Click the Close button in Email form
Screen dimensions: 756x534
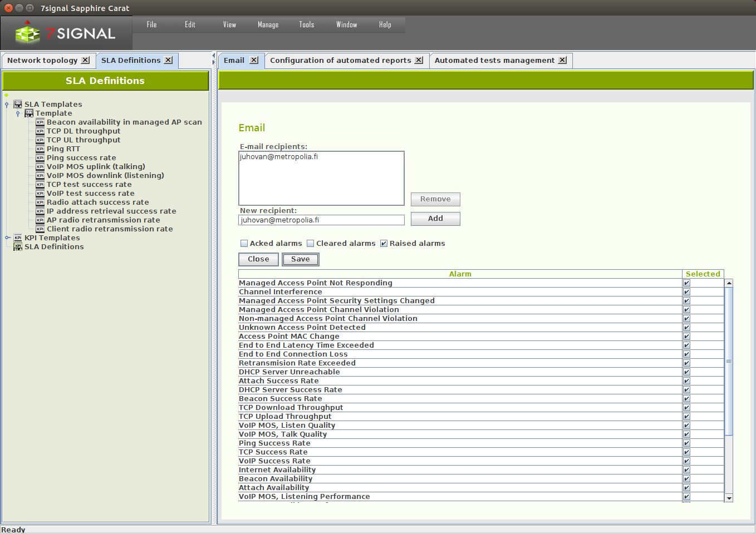coord(258,259)
